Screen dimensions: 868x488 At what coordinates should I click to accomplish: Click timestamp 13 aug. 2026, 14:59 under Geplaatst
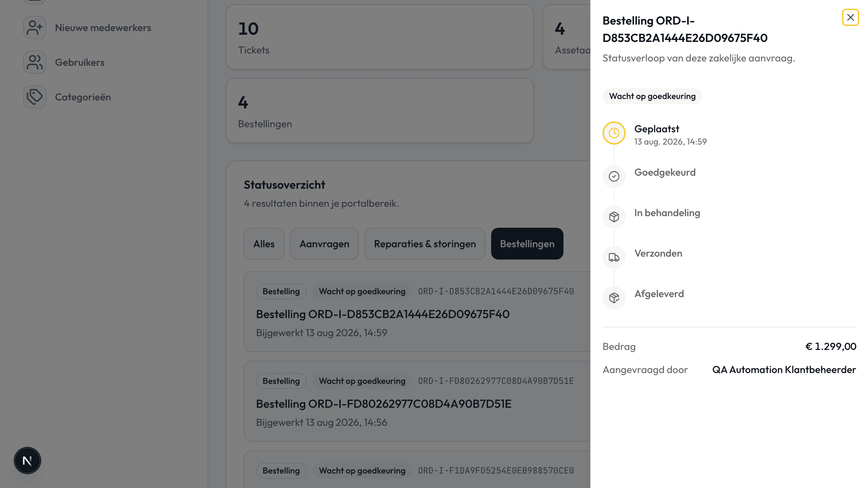pos(671,142)
